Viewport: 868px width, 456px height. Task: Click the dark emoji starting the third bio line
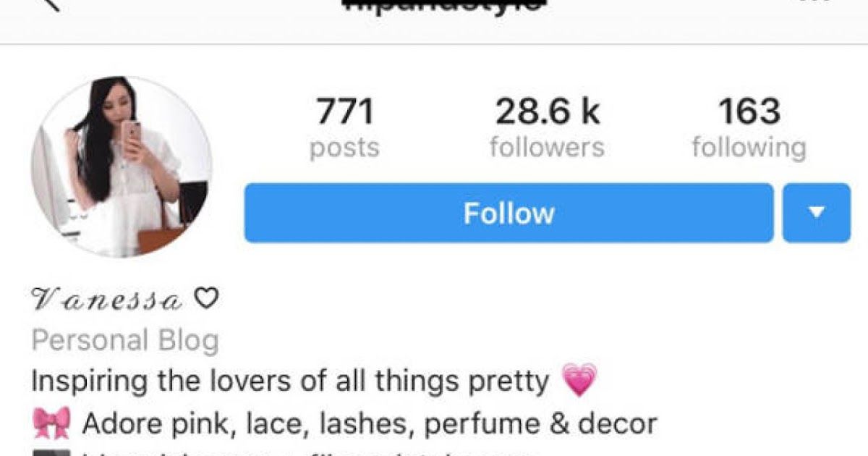click(x=52, y=452)
